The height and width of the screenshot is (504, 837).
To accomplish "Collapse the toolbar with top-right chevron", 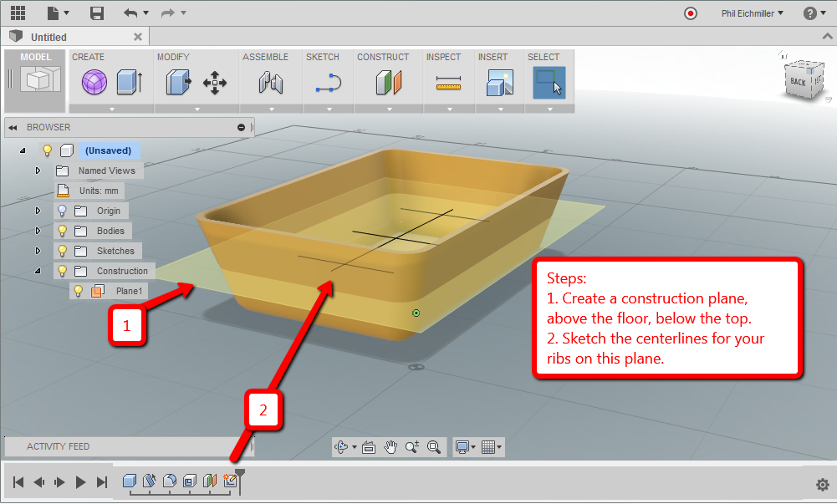I will coord(828,36).
